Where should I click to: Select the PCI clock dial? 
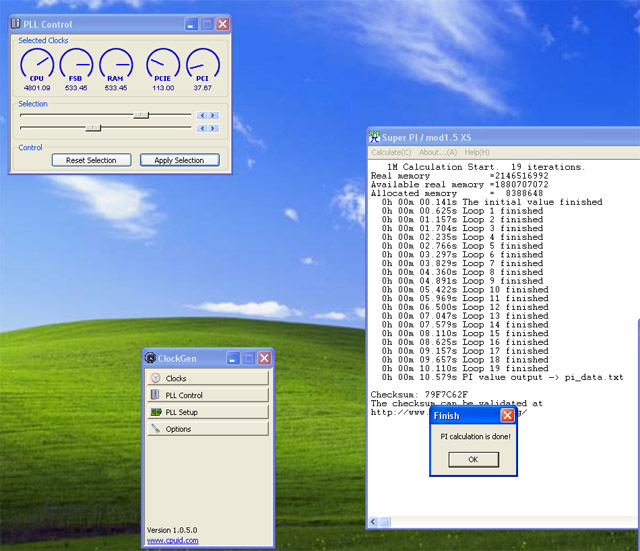tap(202, 66)
